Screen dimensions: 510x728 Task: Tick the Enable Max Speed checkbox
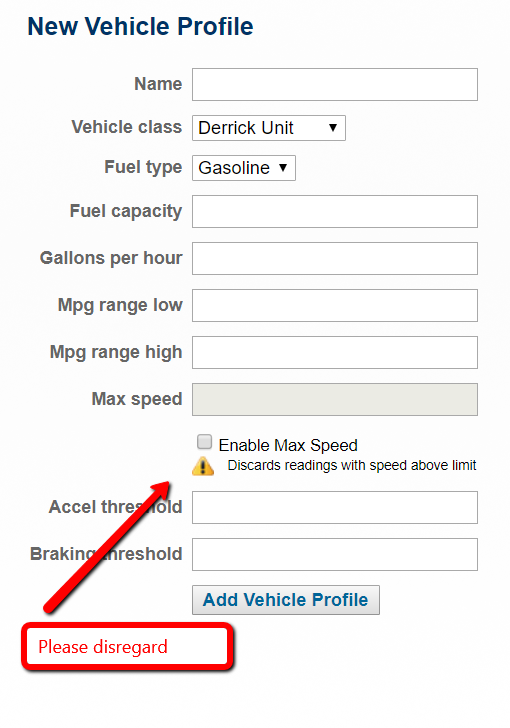coord(204,442)
